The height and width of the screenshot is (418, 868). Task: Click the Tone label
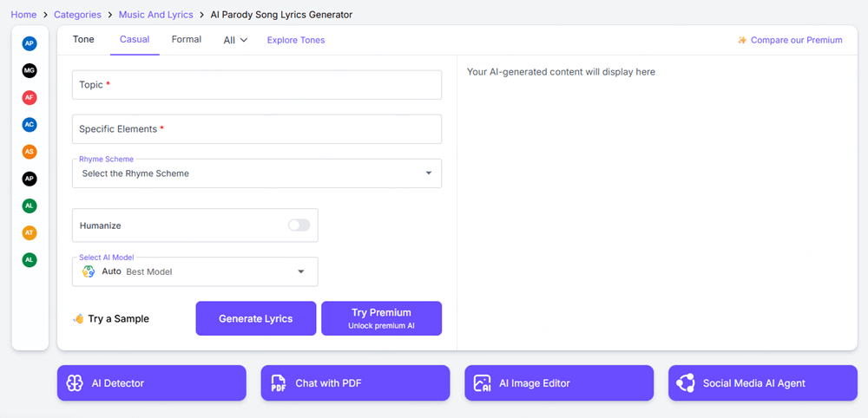pyautogui.click(x=83, y=39)
